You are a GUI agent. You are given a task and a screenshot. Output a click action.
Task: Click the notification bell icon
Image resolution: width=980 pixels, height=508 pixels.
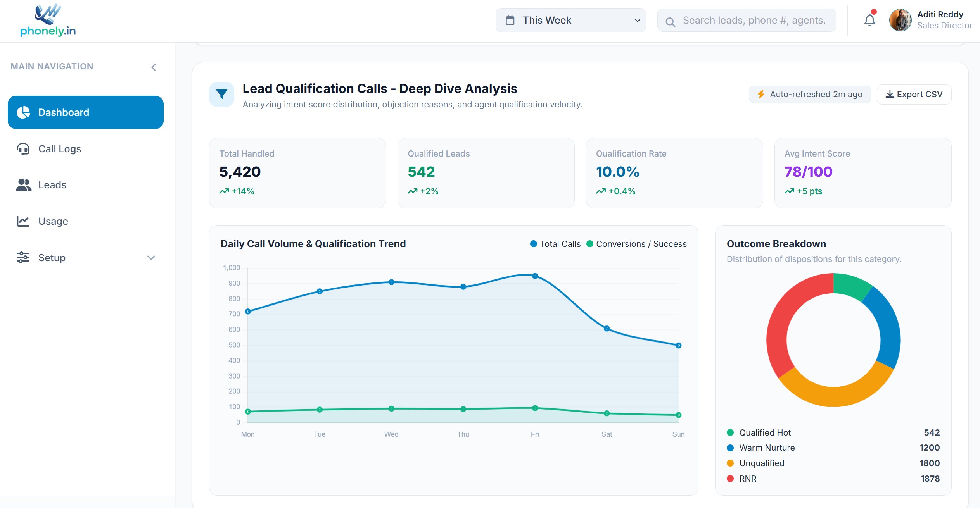(869, 20)
